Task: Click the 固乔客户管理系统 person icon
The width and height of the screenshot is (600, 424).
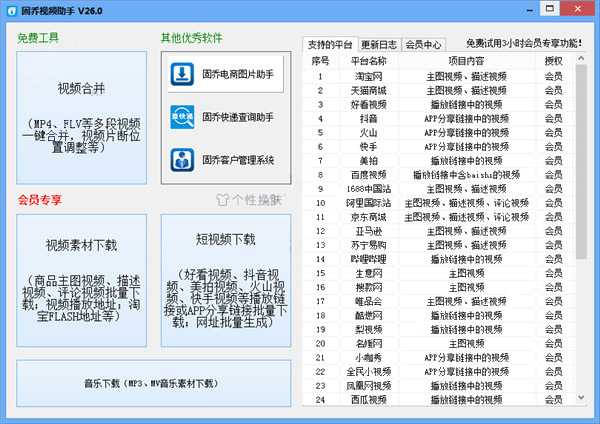Action: click(x=182, y=160)
